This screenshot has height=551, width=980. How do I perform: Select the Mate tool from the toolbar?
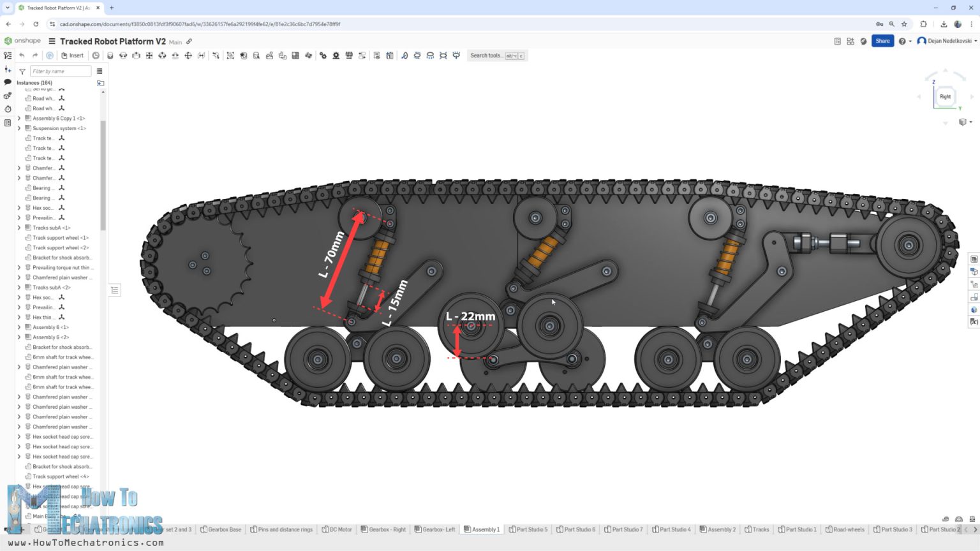[110, 55]
